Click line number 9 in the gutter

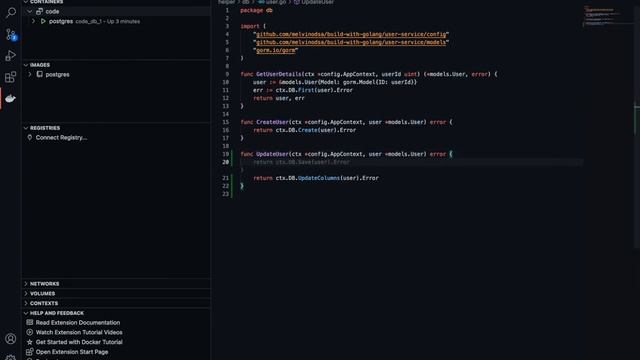pos(227,74)
